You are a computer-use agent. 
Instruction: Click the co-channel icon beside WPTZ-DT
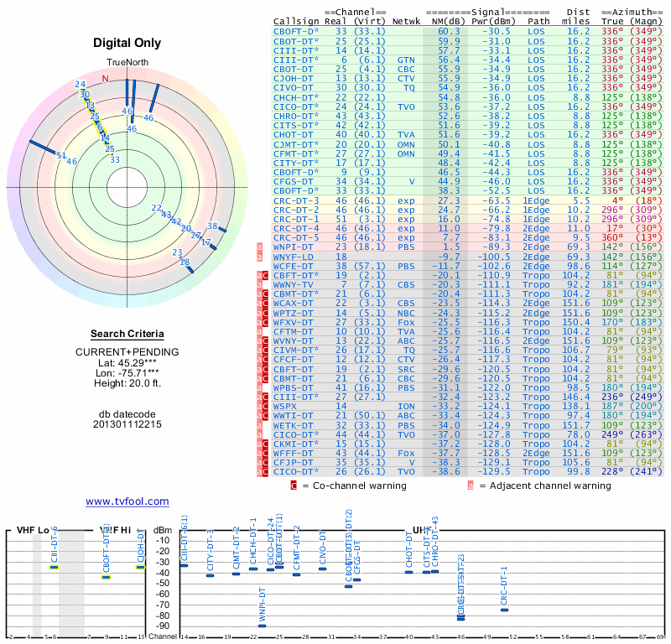(x=265, y=313)
